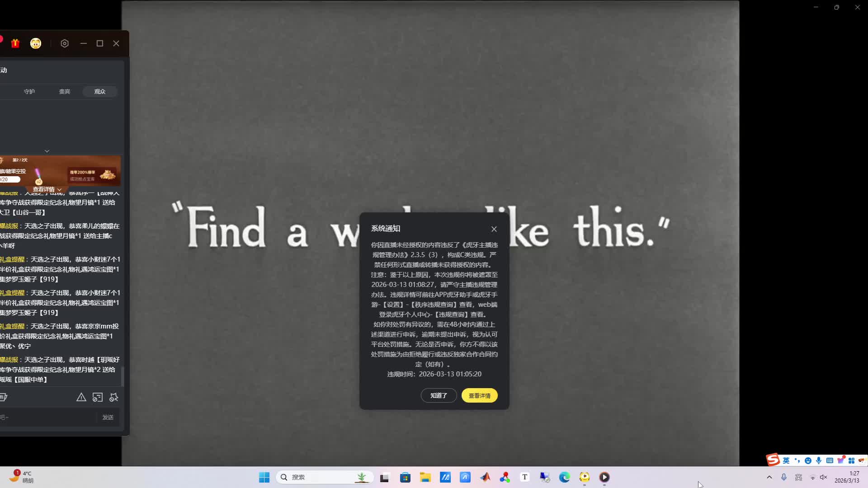Show hidden icons tray chevron
This screenshot has width=868, height=488.
tap(769, 477)
